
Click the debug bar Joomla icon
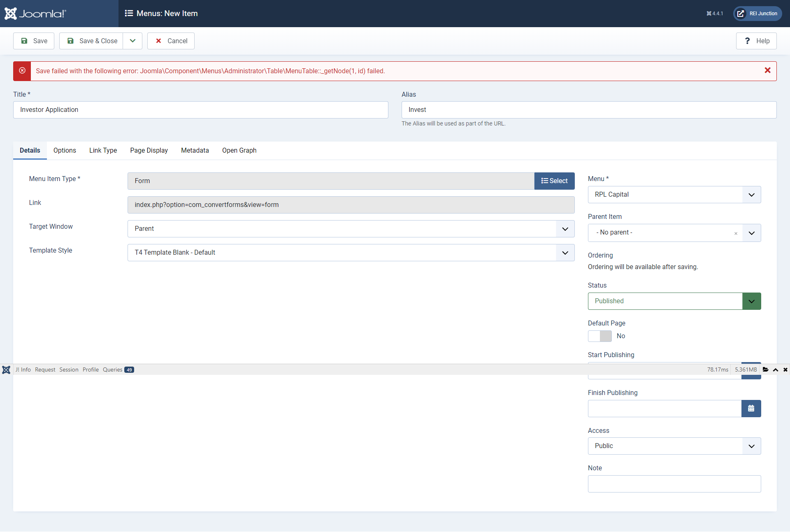click(x=6, y=369)
